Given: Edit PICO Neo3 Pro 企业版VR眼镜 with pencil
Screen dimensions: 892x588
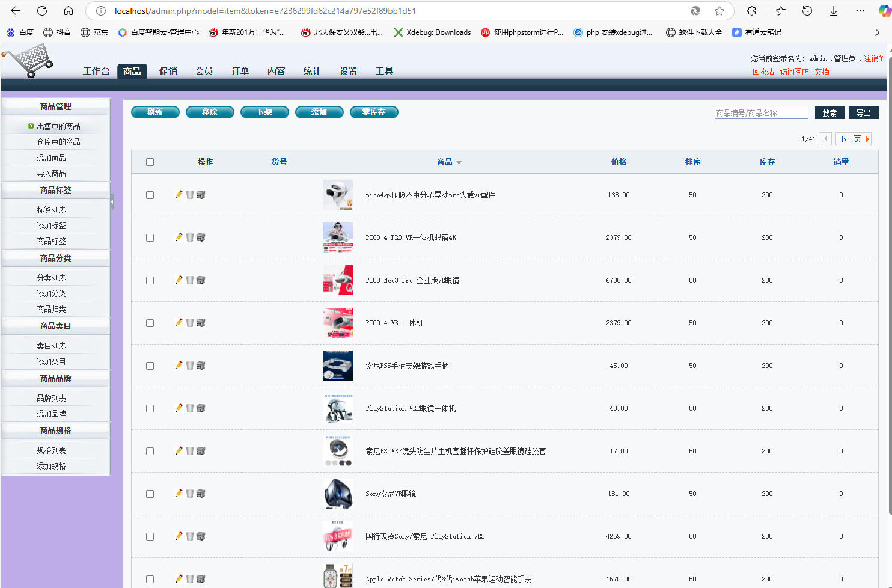Looking at the screenshot, I should (179, 280).
